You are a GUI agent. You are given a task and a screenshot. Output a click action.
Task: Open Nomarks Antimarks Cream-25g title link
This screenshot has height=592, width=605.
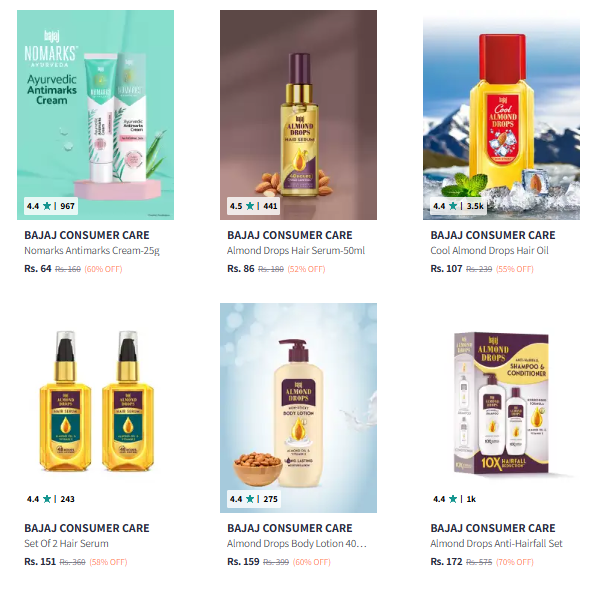[x=92, y=251]
